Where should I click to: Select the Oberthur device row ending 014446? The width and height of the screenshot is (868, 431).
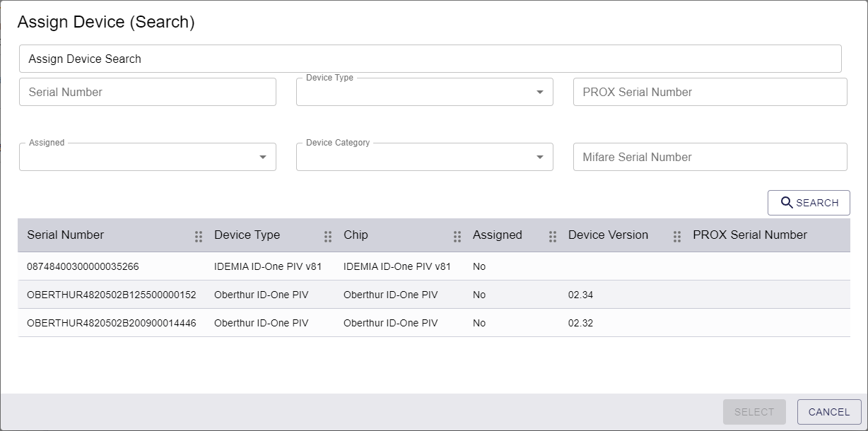[x=283, y=323]
